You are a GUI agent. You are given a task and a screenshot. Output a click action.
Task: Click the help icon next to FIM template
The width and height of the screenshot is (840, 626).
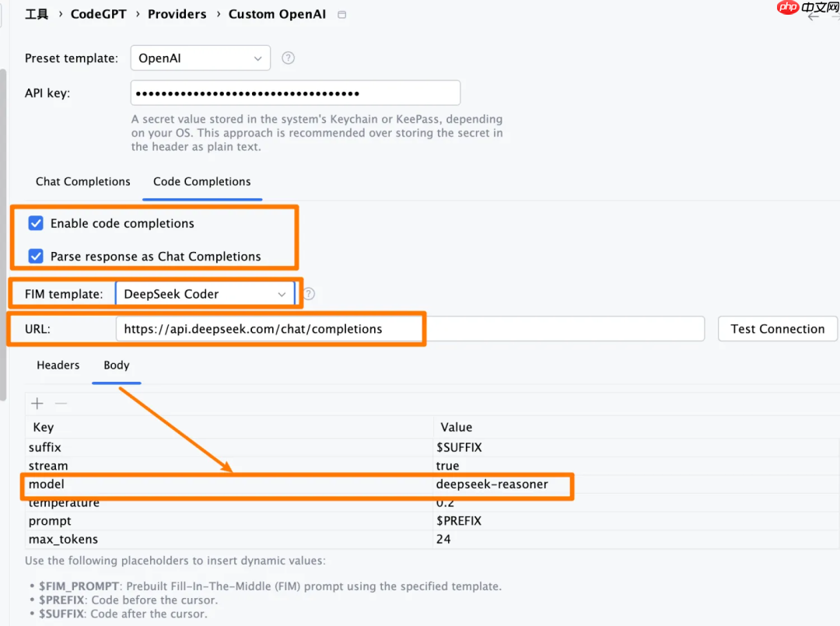click(309, 294)
